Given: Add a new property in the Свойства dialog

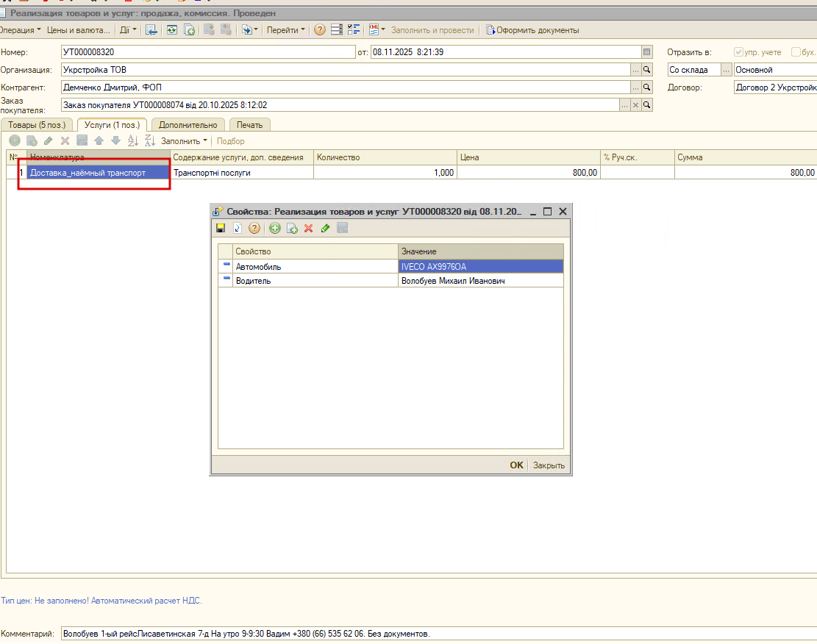Looking at the screenshot, I should coord(274,228).
